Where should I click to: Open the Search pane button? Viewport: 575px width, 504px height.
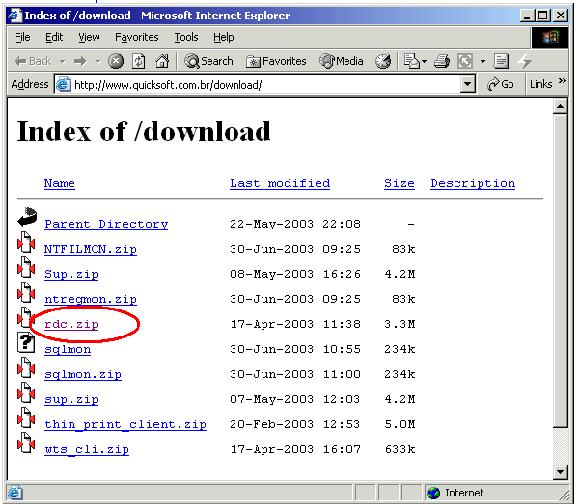tap(209, 61)
